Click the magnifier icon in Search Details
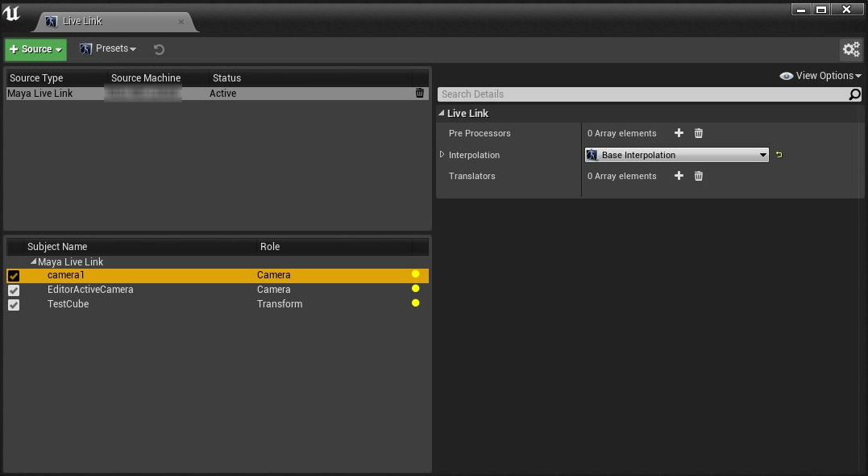The height and width of the screenshot is (476, 868). pos(855,94)
